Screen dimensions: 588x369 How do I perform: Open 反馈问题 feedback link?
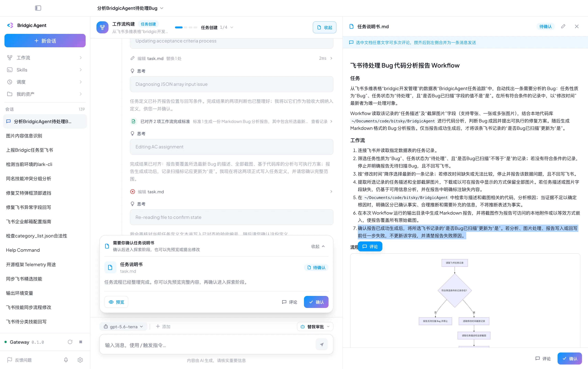point(20,360)
